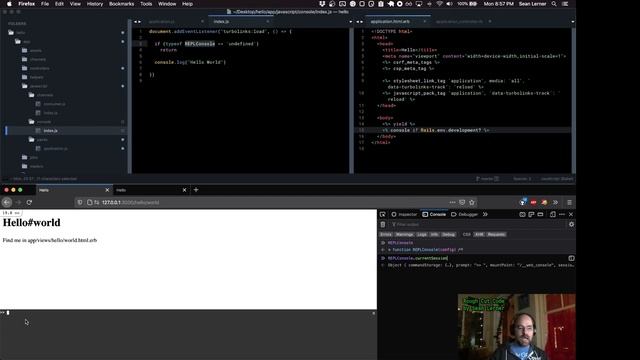
Task: Open the Window menu
Action: 167,4
